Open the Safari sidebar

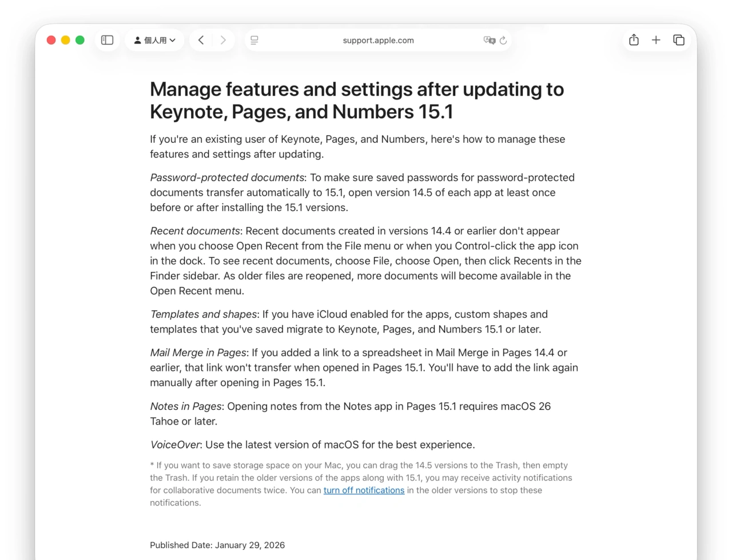click(x=107, y=40)
